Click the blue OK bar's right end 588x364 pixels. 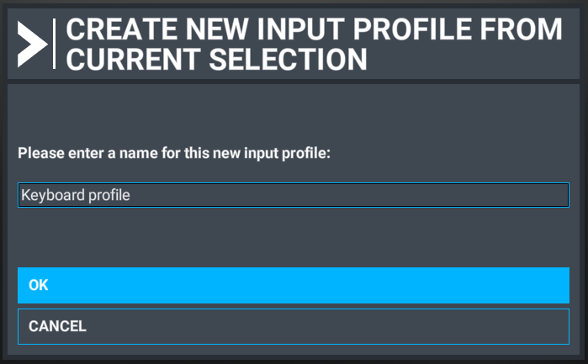(x=543, y=285)
